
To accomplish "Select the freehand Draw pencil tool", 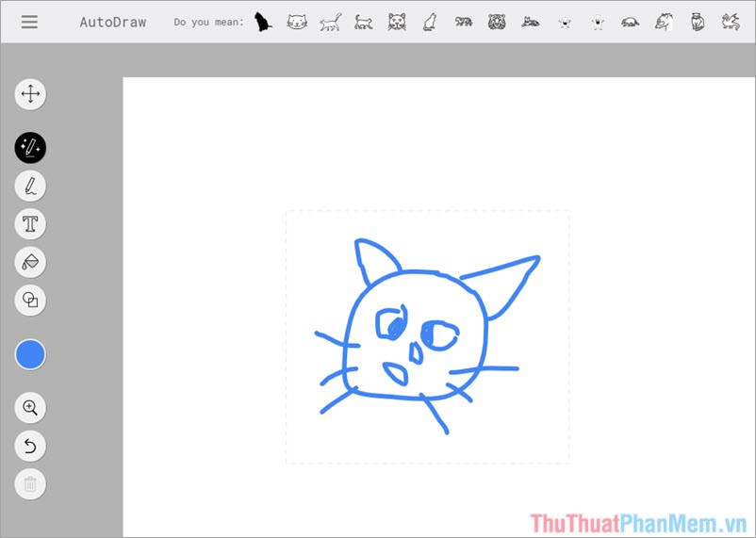I will pos(30,186).
